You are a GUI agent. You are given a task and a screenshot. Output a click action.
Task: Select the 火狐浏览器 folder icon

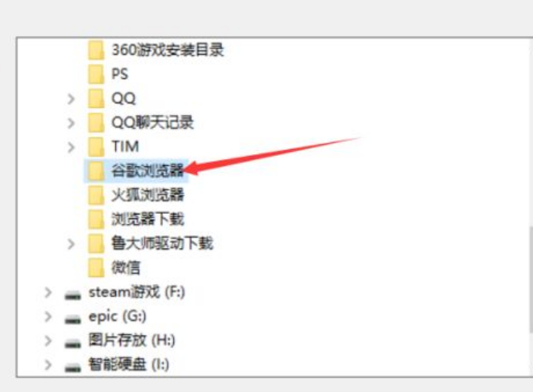point(96,195)
